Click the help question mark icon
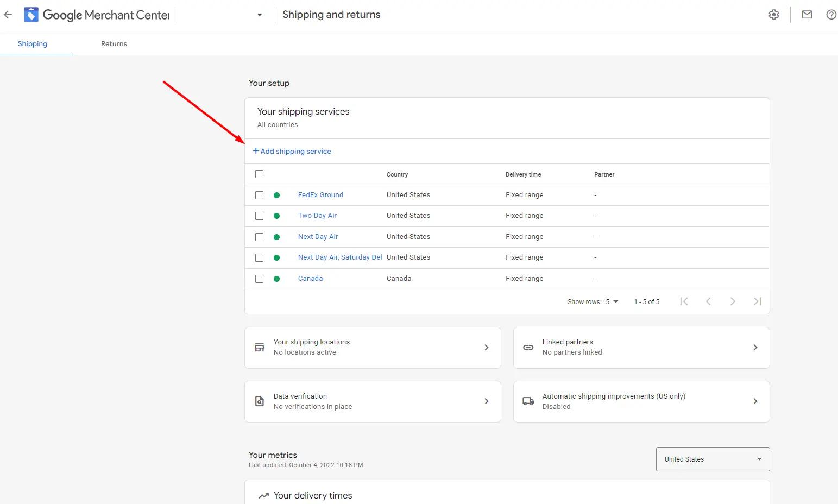838x504 pixels. [831, 15]
